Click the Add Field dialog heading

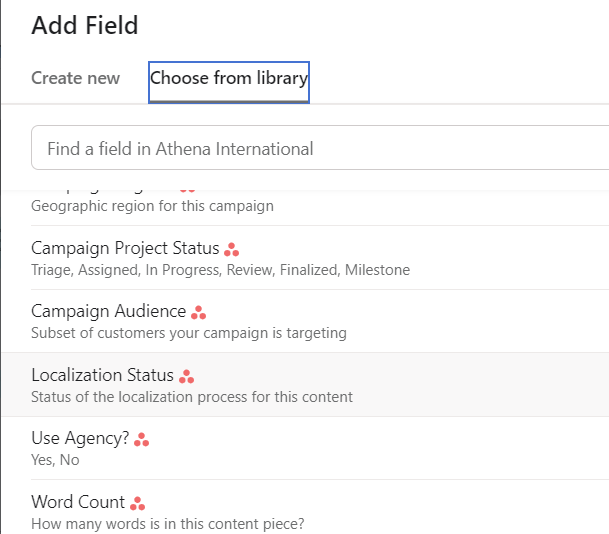pos(85,25)
